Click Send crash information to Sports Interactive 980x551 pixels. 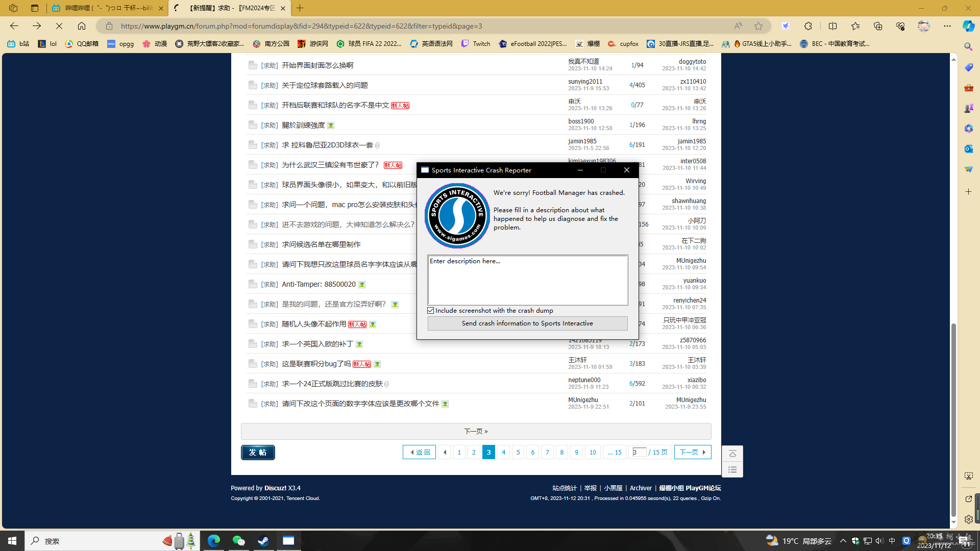pyautogui.click(x=527, y=323)
